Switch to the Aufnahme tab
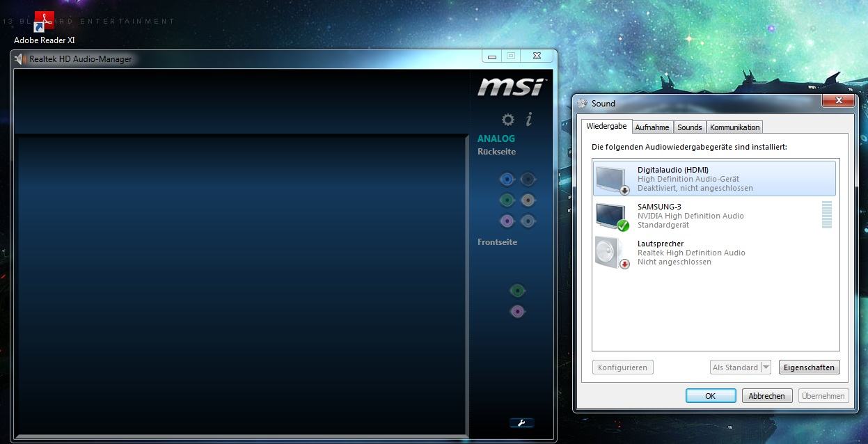The width and height of the screenshot is (868, 444). [x=652, y=127]
